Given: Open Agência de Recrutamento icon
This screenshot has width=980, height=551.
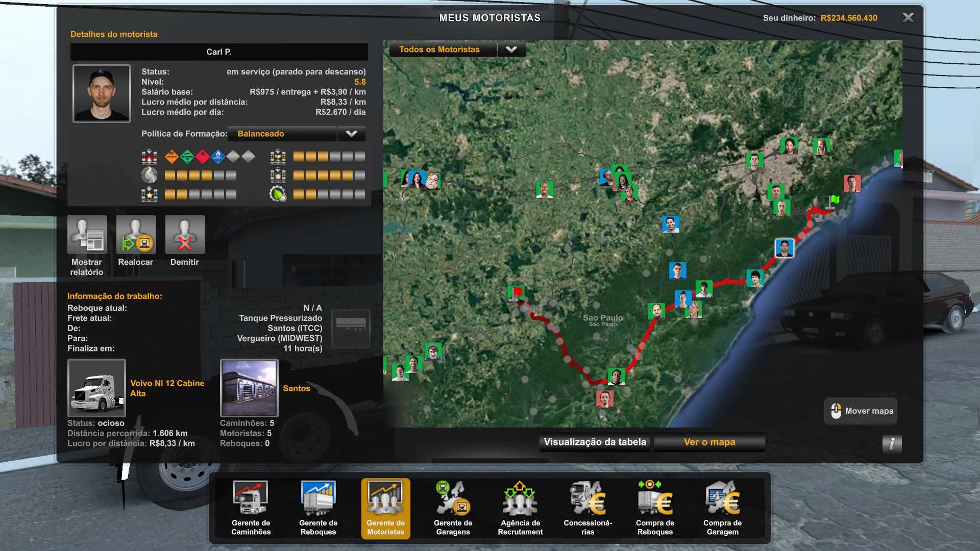Looking at the screenshot, I should click(520, 508).
